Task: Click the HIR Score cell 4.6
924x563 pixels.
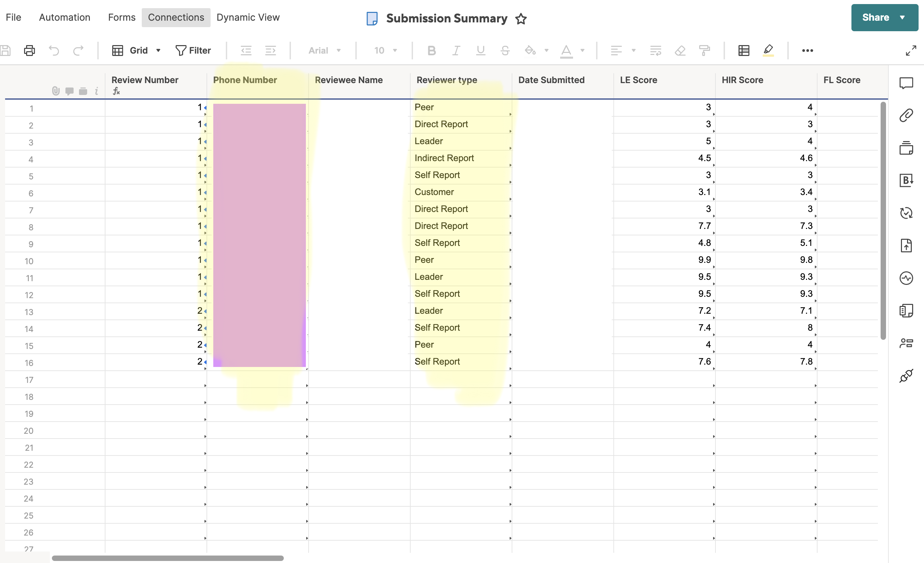Action: pos(766,158)
